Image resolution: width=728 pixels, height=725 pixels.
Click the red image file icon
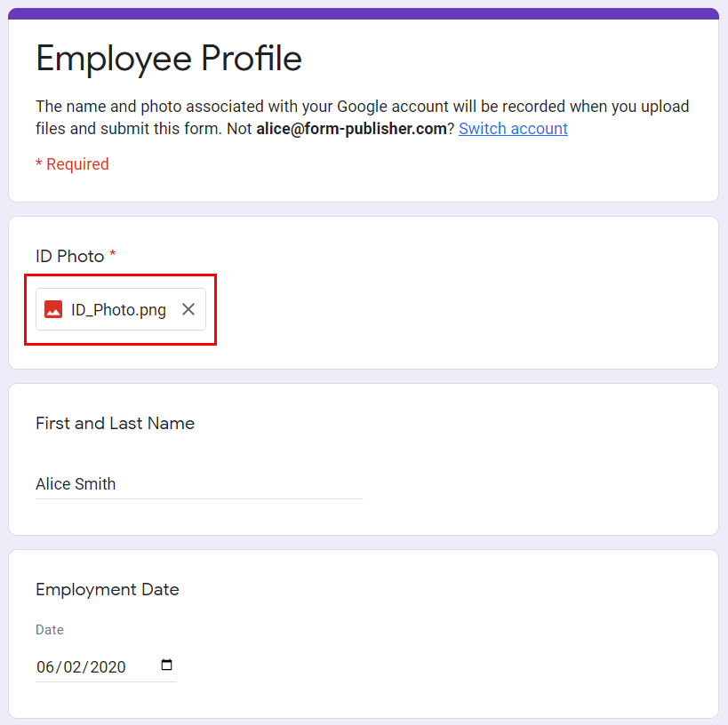53,309
